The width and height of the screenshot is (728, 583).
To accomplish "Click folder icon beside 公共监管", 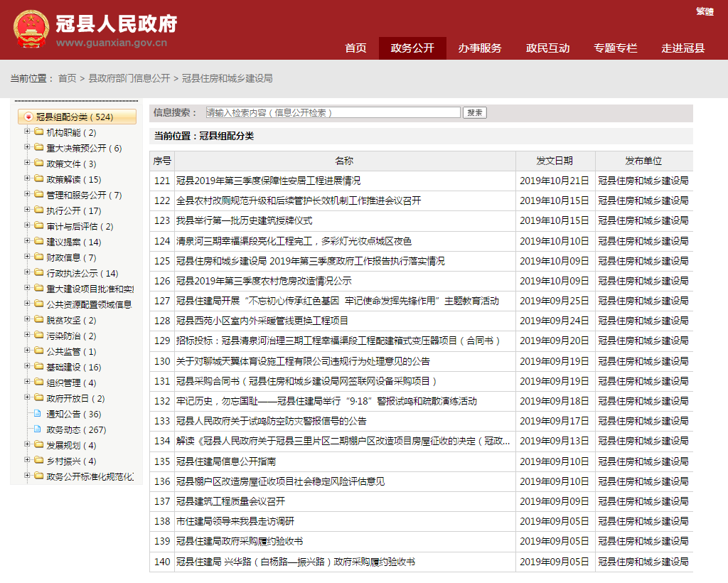I will coord(39,351).
